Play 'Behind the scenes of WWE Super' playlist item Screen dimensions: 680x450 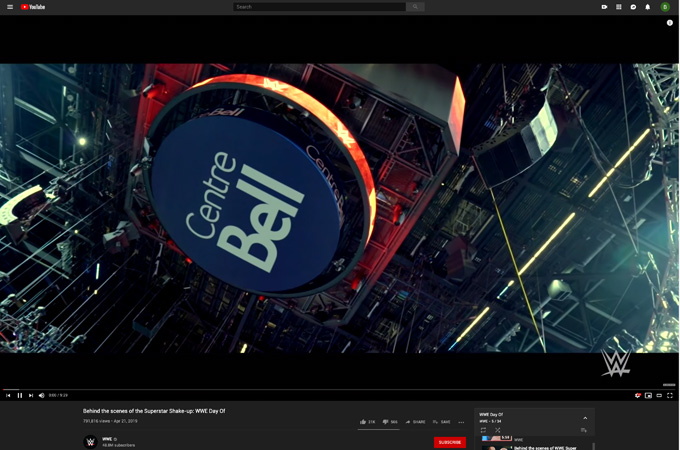pos(545,448)
